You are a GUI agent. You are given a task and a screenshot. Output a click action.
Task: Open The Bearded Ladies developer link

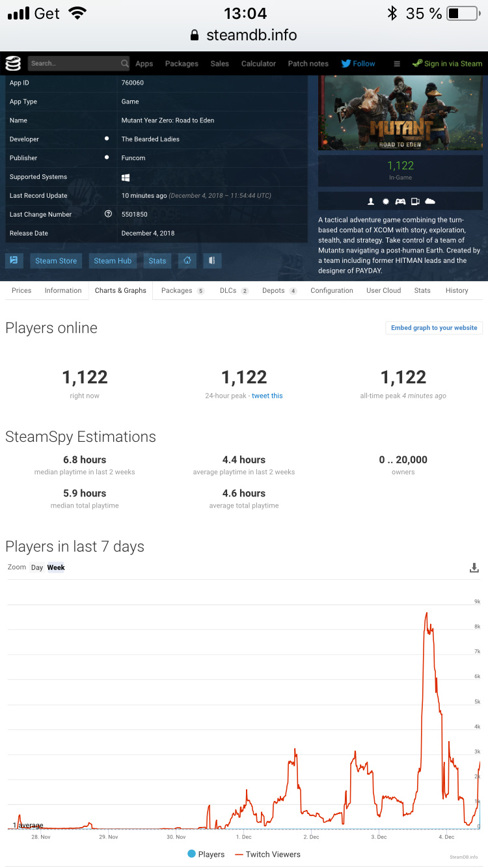[x=150, y=139]
